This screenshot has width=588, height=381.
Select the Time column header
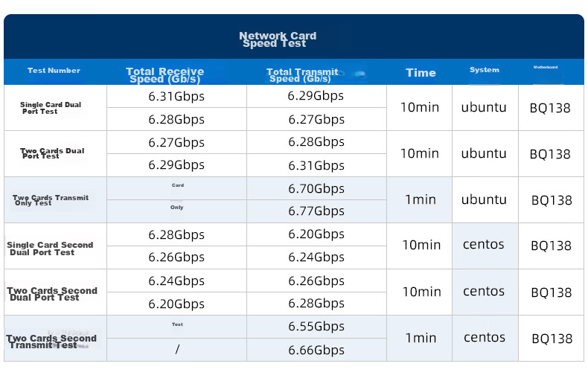click(421, 73)
